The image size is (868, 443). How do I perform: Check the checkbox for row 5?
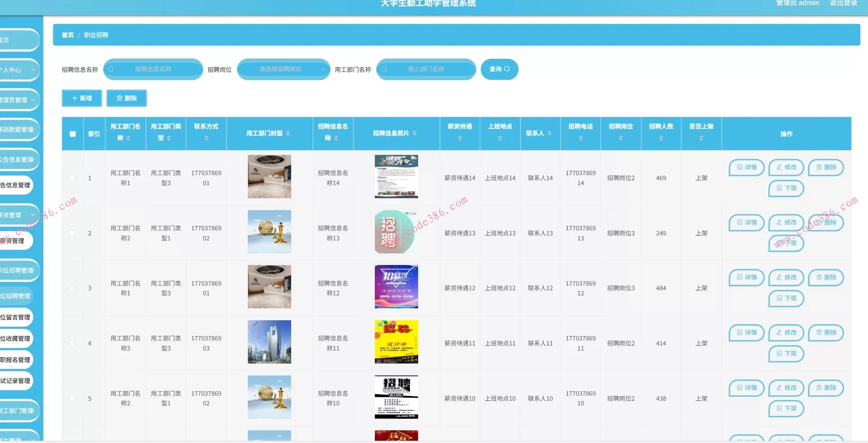click(x=72, y=399)
